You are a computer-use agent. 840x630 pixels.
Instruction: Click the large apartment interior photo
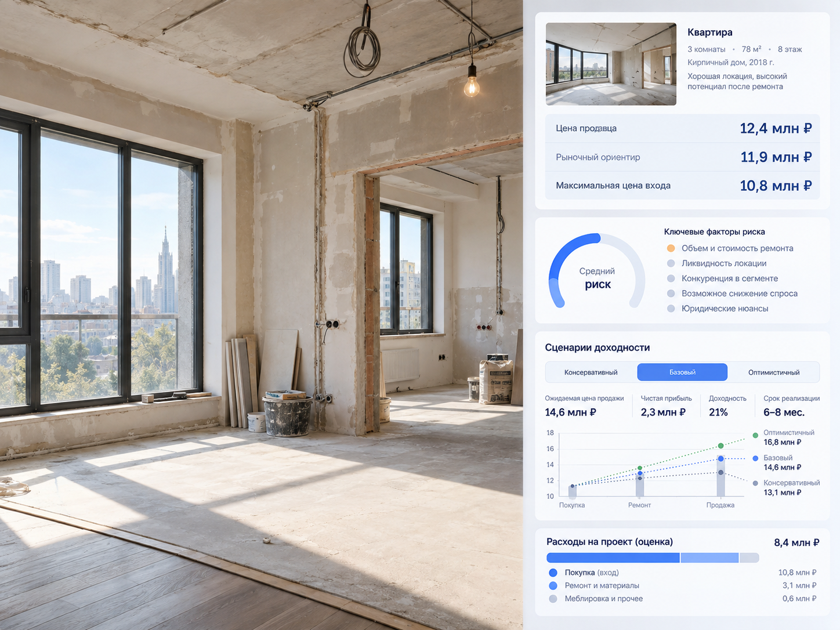(x=261, y=315)
